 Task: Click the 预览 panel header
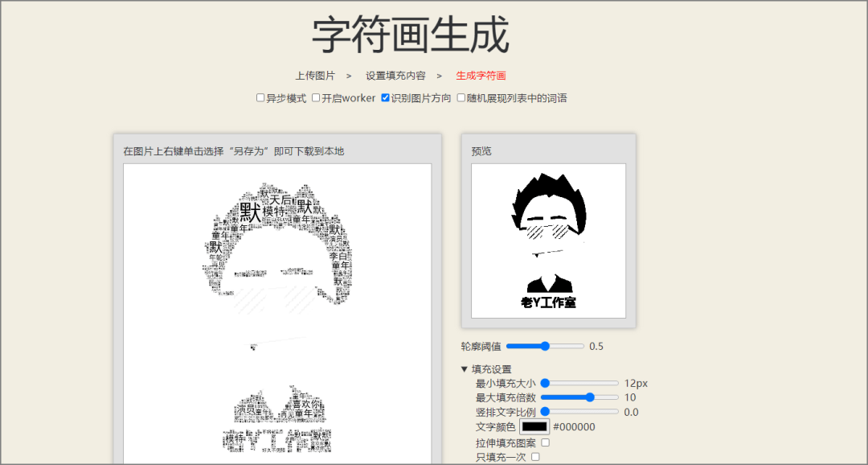482,149
